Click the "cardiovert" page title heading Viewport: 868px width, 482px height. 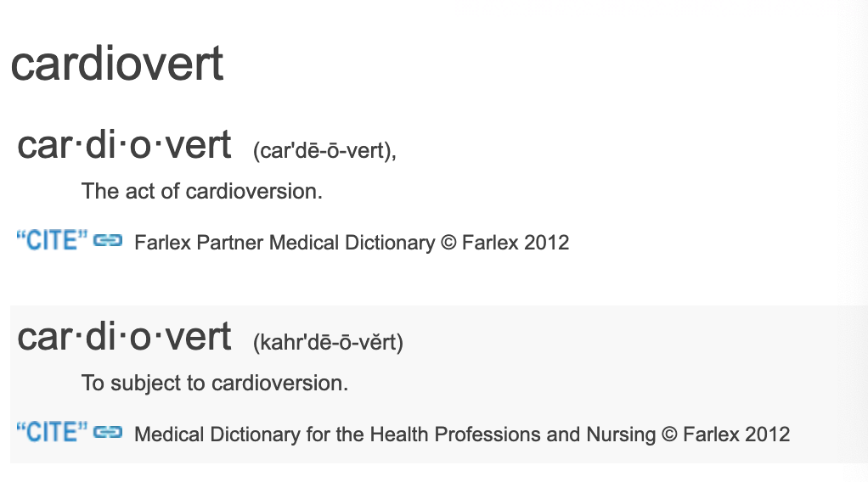click(117, 64)
